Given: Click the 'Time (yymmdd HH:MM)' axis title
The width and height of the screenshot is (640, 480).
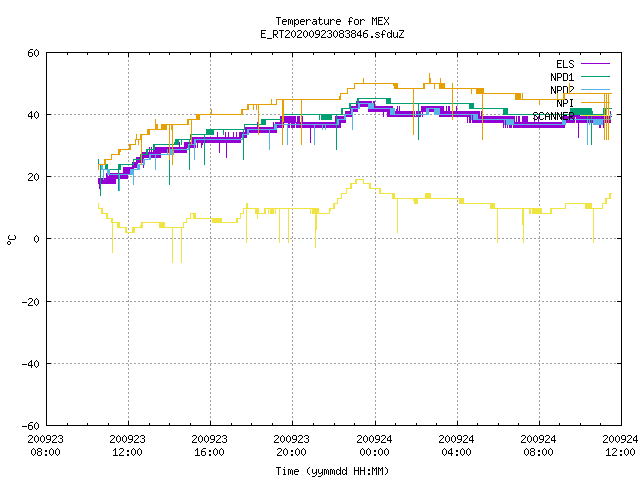Looking at the screenshot, I should pos(332,471).
